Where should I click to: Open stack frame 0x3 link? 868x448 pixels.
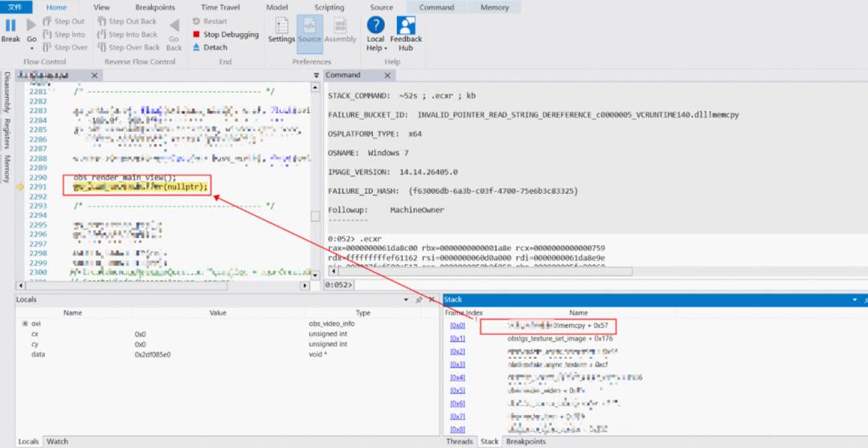(458, 364)
